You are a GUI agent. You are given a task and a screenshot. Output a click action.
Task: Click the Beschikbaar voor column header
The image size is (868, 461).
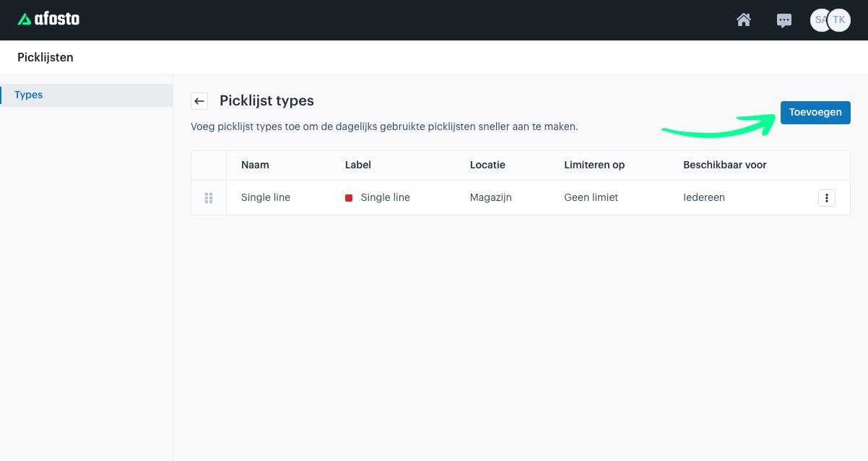[x=725, y=165]
